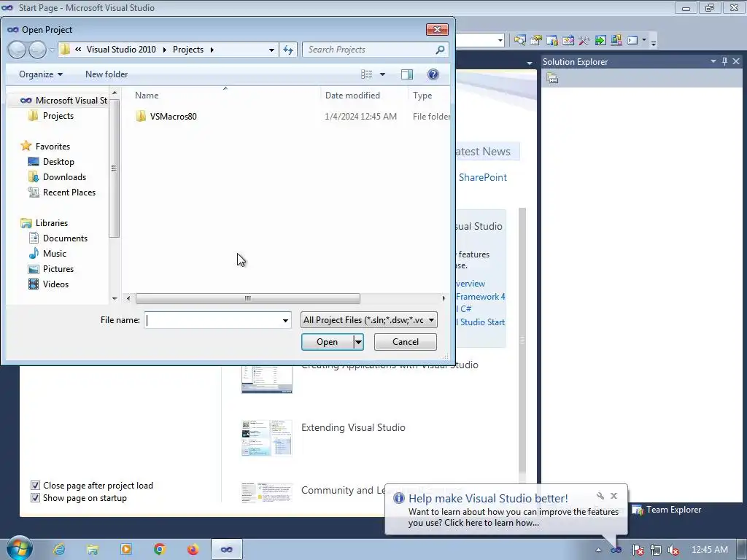747x560 pixels.
Task: Uncheck Close page after project load
Action: [x=35, y=485]
